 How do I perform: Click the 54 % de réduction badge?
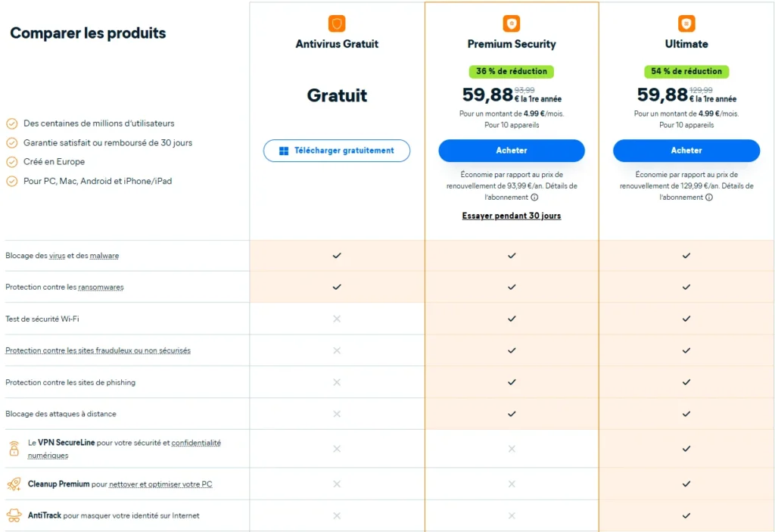(x=686, y=71)
